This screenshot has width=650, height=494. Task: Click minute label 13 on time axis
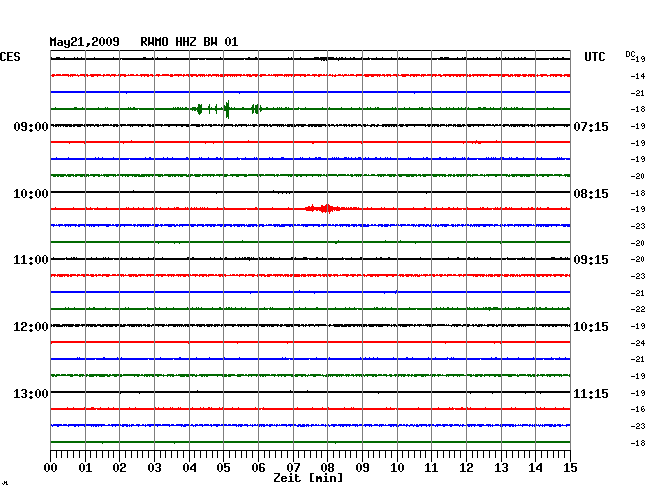(x=501, y=468)
